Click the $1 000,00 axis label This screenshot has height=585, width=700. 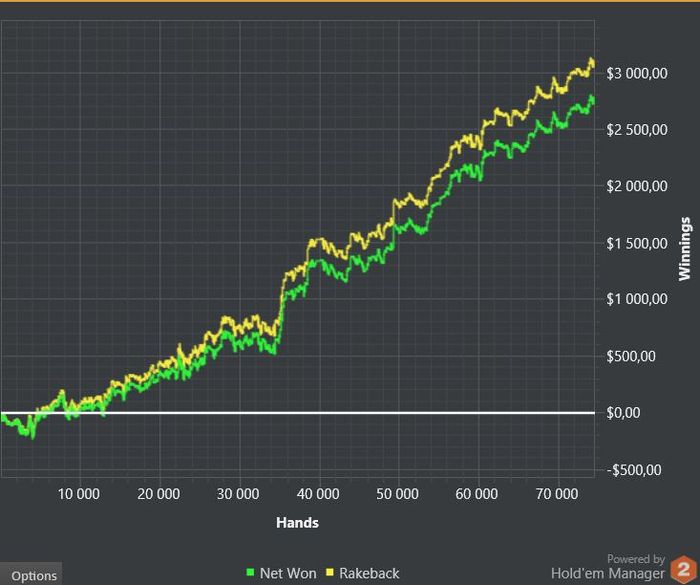[637, 299]
